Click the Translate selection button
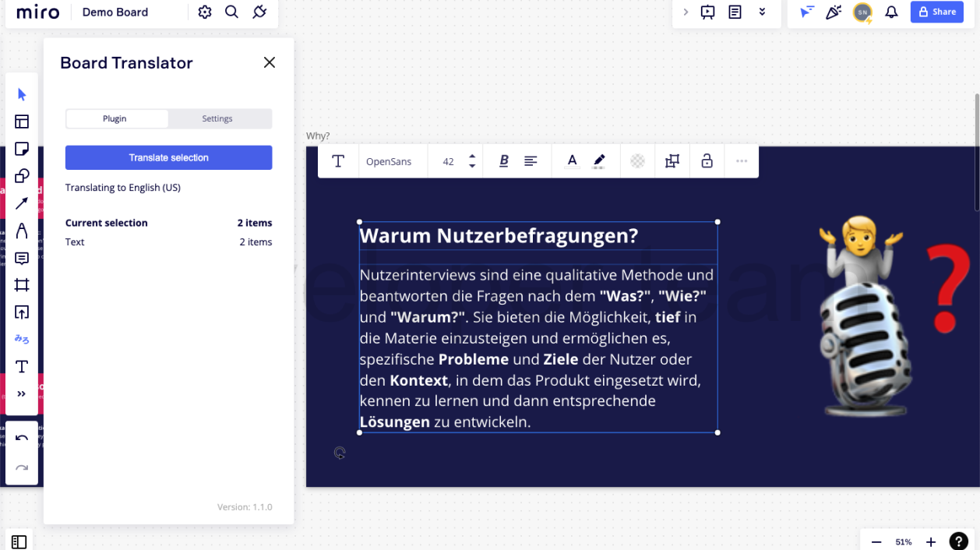Screen dimensions: 980x550 pyautogui.click(x=168, y=157)
